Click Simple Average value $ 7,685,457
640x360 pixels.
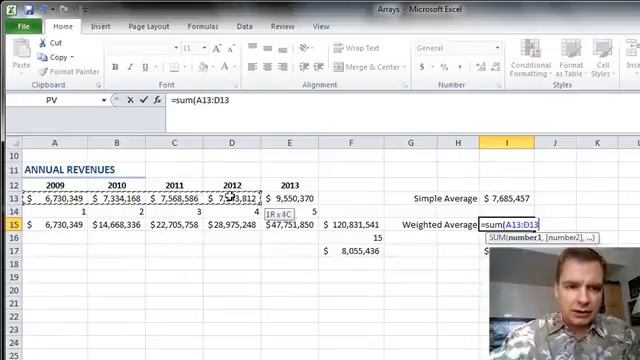coord(507,199)
